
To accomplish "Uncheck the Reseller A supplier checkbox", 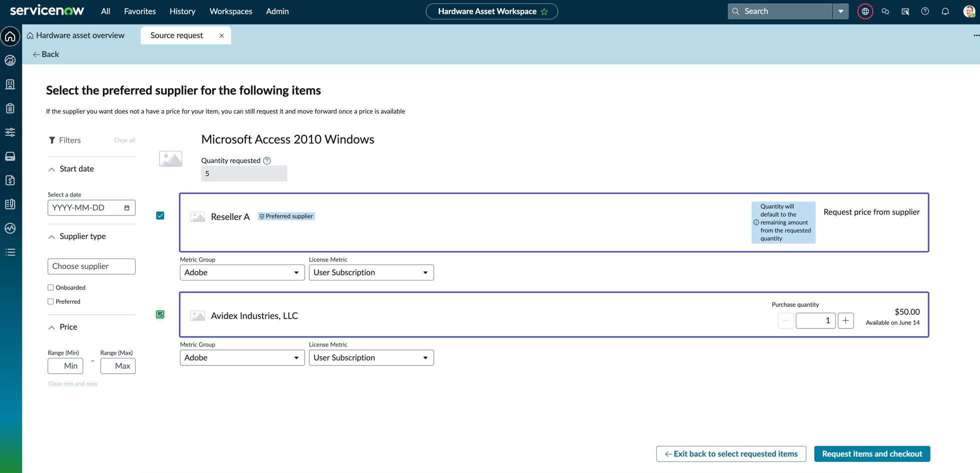I will pos(160,215).
